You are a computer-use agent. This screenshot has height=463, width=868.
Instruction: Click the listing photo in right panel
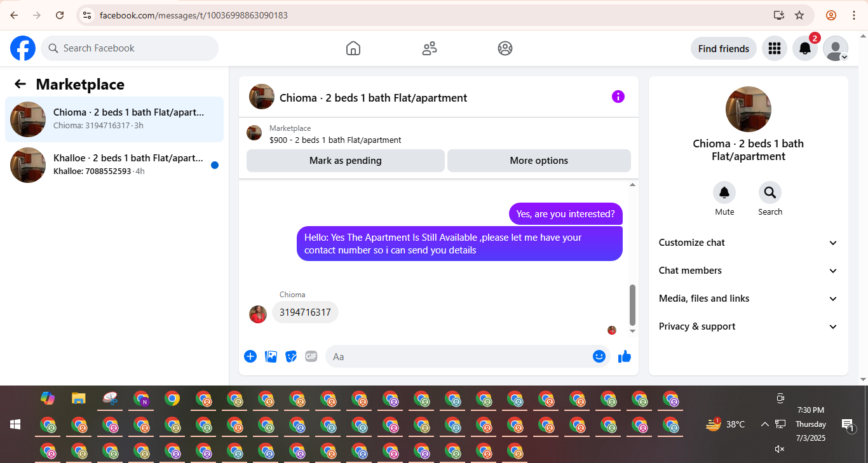coord(749,109)
